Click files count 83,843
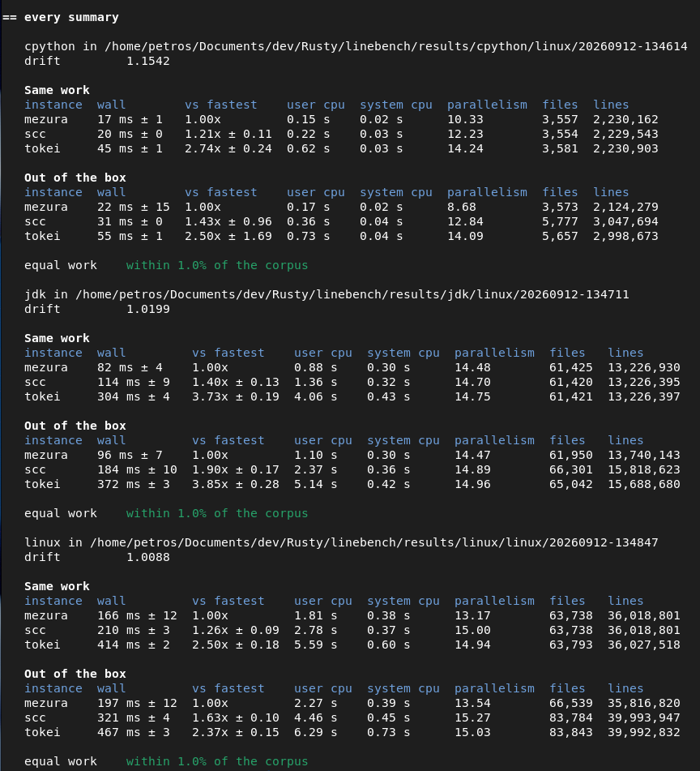This screenshot has height=771, width=700. (571, 732)
